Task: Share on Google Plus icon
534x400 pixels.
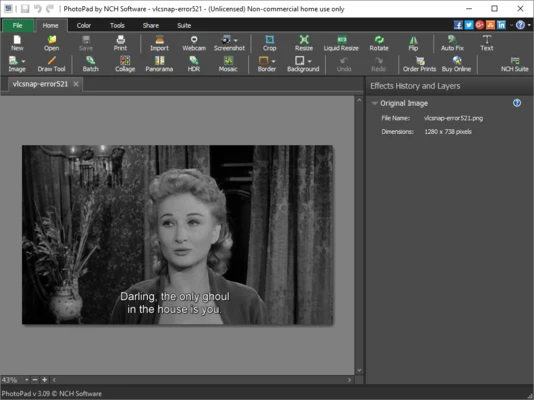Action: pos(480,25)
